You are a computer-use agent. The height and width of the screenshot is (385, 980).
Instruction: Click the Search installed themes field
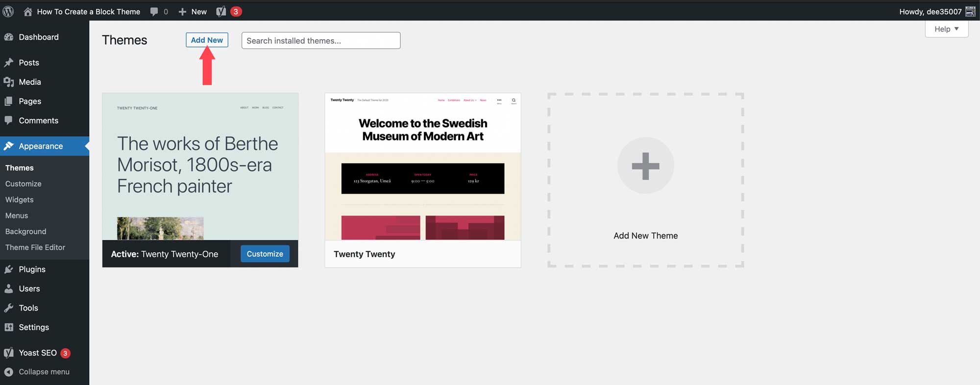[321, 41]
